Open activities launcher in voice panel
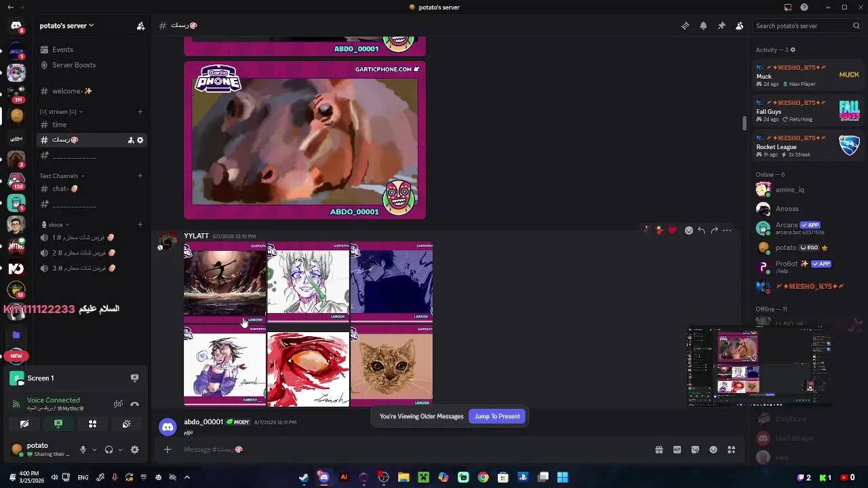The image size is (868, 488). [92, 424]
